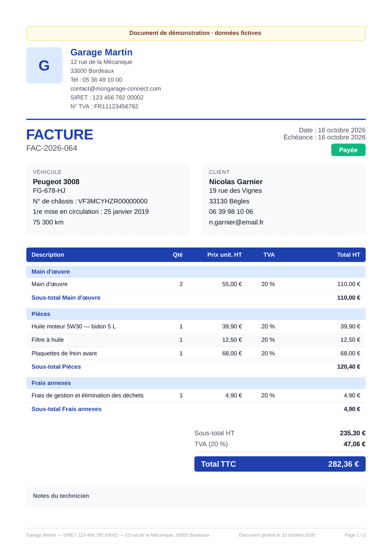Click the phone number 05 36 49 10 00
Screen dimensions: 392x554
coord(102,80)
